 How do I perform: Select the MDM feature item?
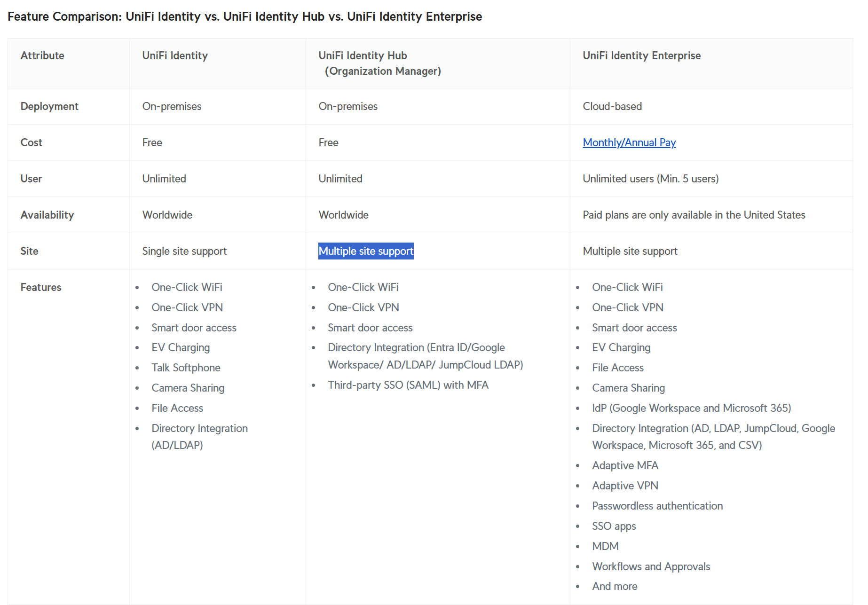(605, 546)
